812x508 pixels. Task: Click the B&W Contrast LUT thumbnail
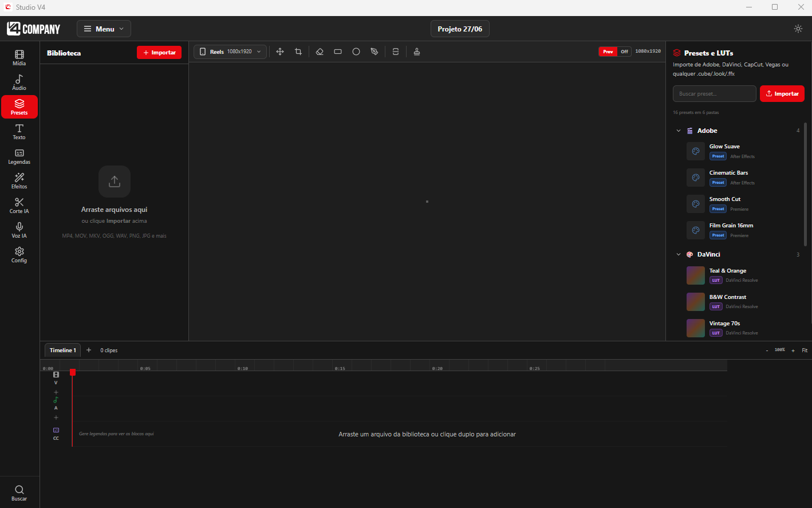click(696, 302)
